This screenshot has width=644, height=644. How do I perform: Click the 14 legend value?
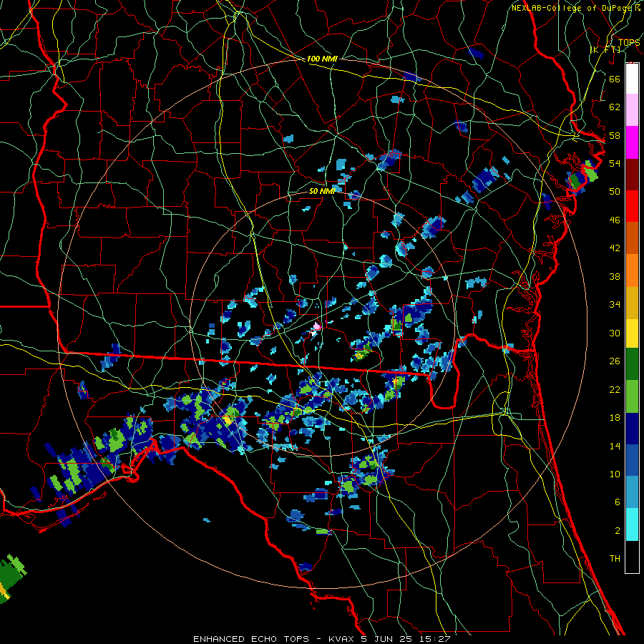tap(615, 446)
